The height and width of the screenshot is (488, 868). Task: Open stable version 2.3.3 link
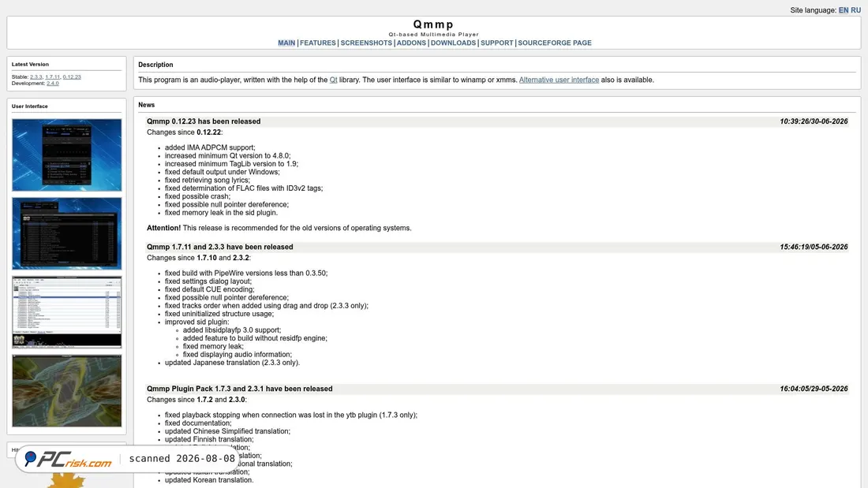tap(36, 77)
